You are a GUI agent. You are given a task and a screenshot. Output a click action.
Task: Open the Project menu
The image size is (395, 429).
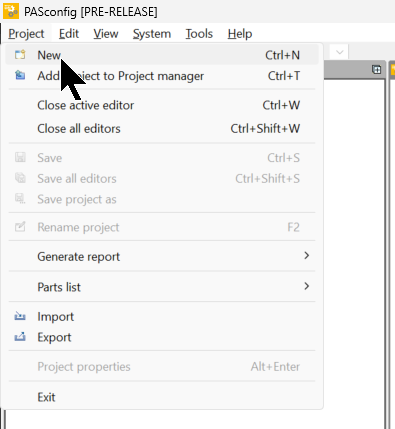pyautogui.click(x=26, y=34)
